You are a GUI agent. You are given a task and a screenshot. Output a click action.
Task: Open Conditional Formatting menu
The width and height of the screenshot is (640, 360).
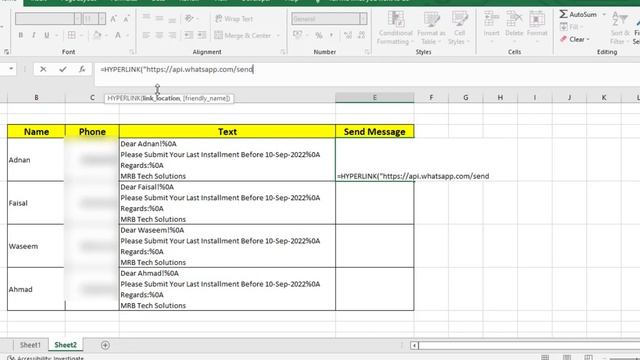[x=395, y=28]
